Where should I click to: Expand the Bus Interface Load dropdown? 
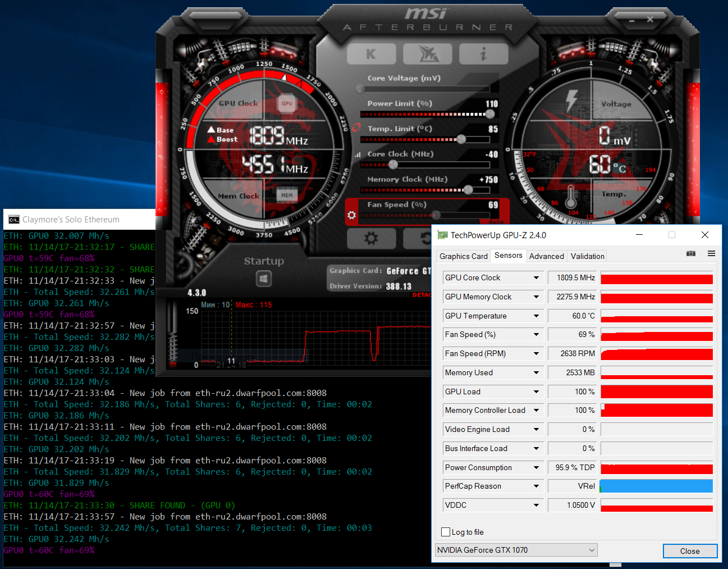click(x=536, y=449)
